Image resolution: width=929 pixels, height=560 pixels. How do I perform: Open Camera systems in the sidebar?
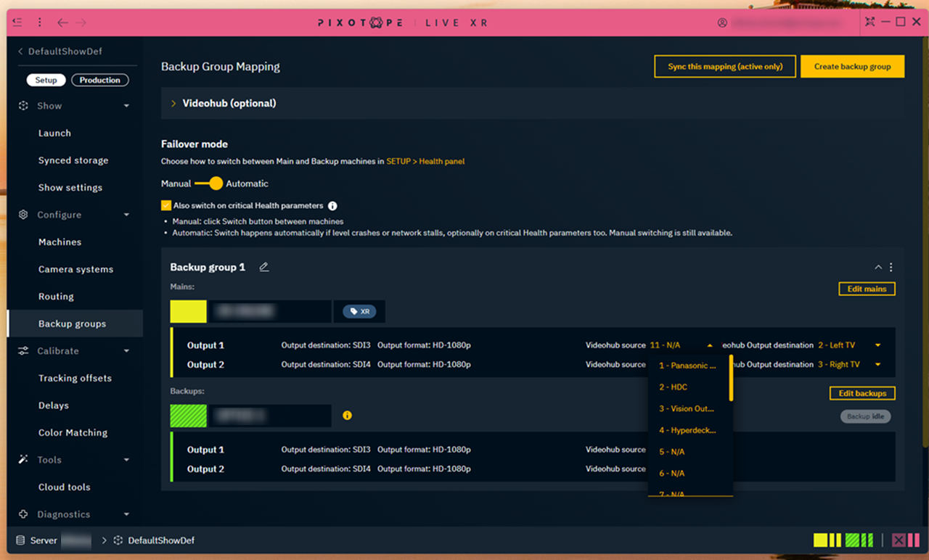75,269
